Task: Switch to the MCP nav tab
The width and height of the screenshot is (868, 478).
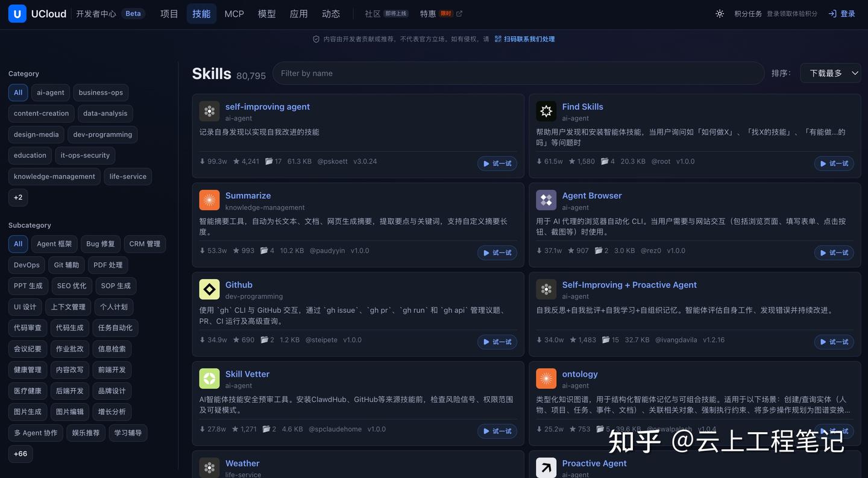Action: (x=234, y=14)
